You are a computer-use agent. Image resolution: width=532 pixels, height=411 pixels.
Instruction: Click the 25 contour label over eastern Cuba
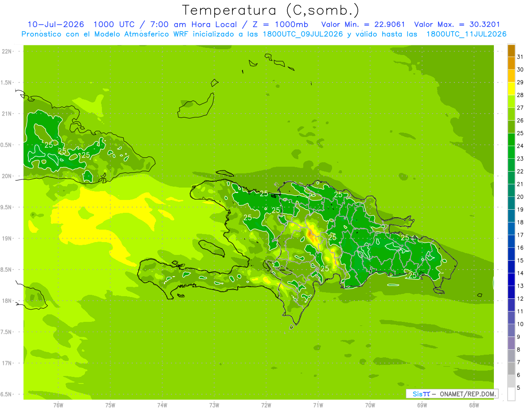click(x=49, y=145)
